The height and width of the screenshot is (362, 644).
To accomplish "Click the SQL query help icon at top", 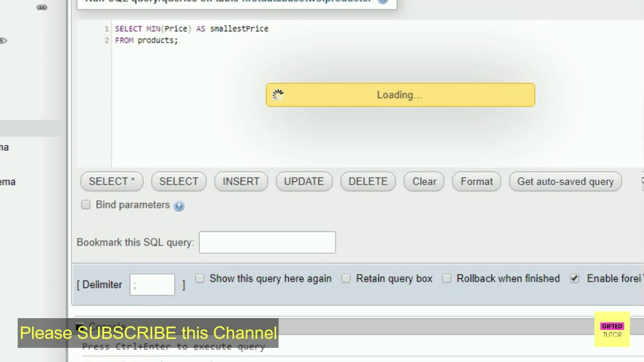I will pos(383,2).
